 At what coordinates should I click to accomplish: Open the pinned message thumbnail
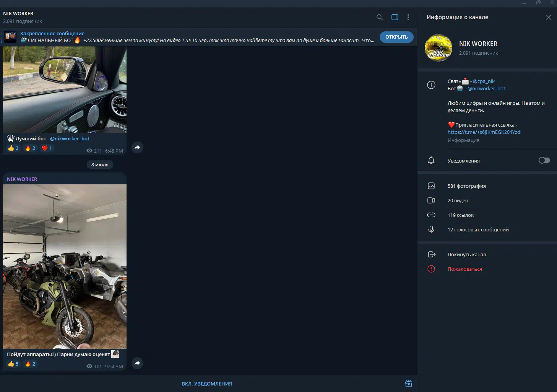10,37
